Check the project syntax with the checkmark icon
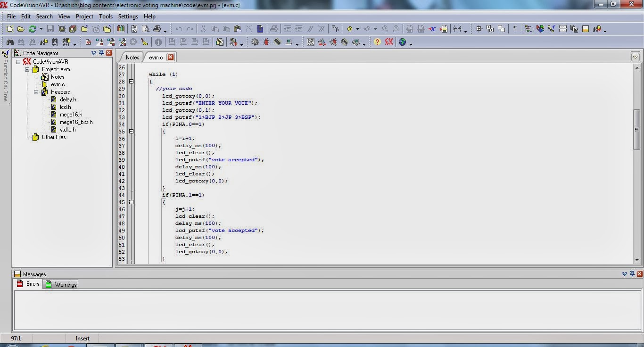The height and width of the screenshot is (347, 644). pos(88,42)
